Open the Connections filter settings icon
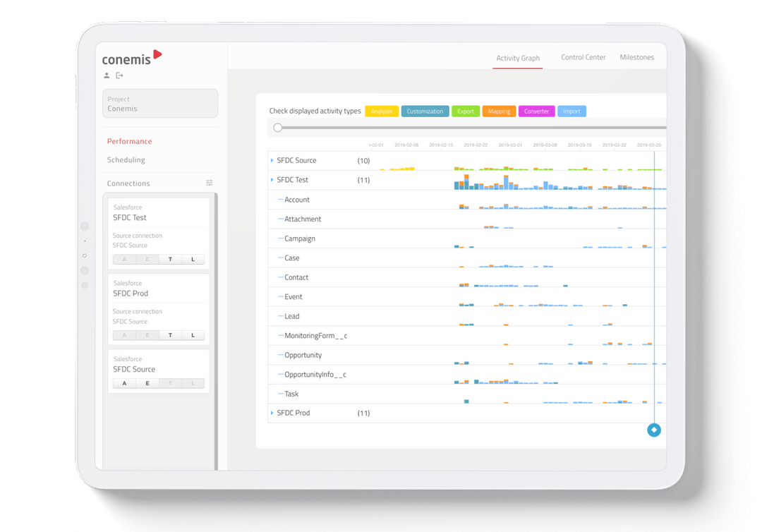This screenshot has width=762, height=532. [210, 183]
